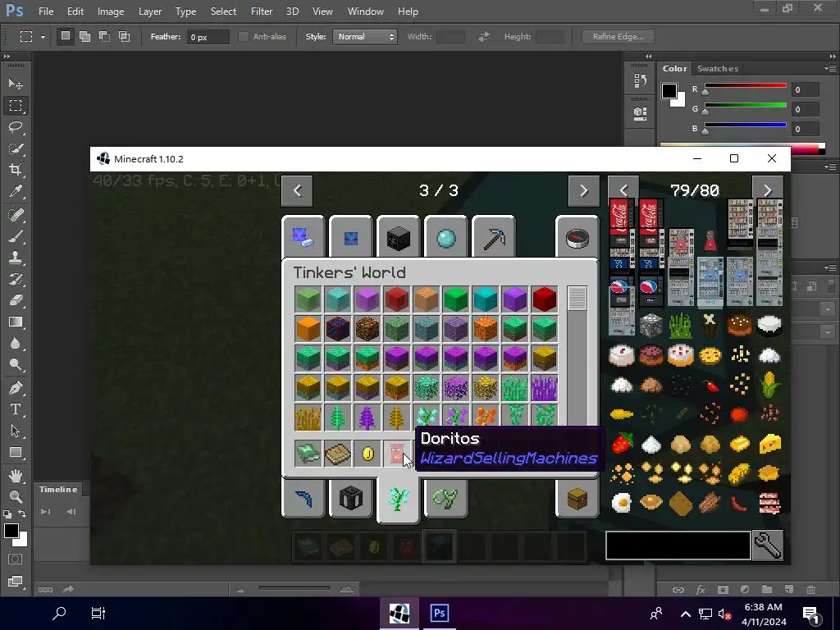Click the foreground color swatch in toolbar
This screenshot has height=630, width=840.
[x=11, y=531]
